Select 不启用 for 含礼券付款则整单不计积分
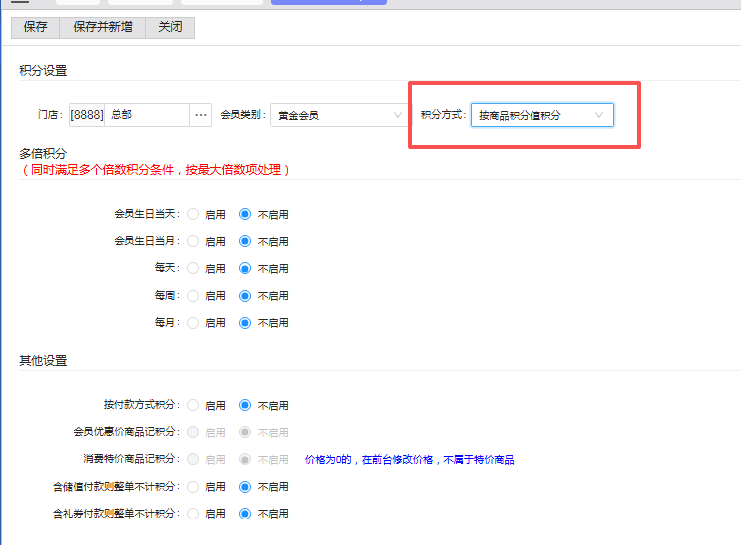Screen dimensions: 741x545 tap(245, 513)
